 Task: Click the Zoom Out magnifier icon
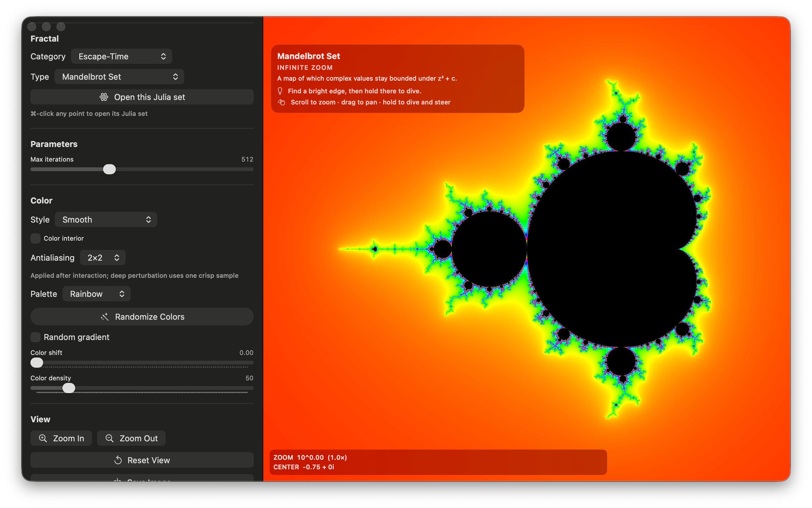point(109,438)
